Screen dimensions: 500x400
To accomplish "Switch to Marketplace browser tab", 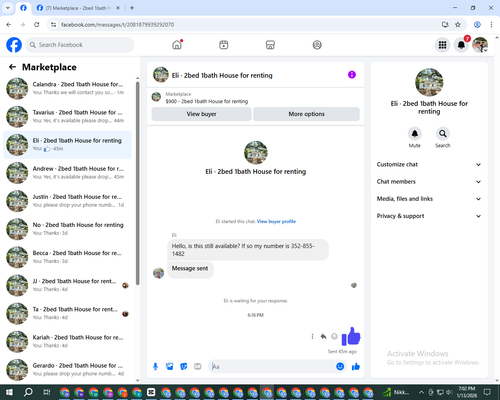I will pos(78,8).
